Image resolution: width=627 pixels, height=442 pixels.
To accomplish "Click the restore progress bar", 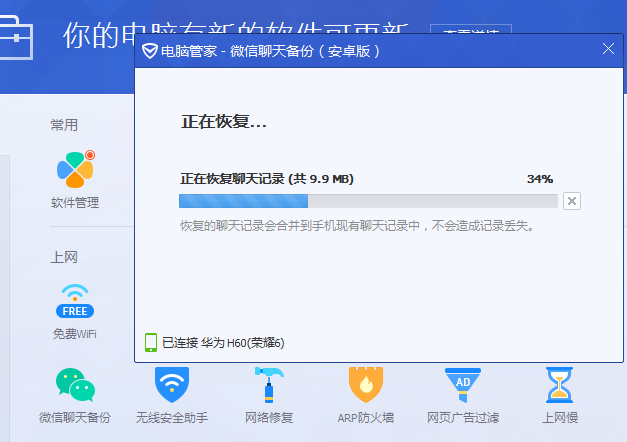I will tap(368, 201).
